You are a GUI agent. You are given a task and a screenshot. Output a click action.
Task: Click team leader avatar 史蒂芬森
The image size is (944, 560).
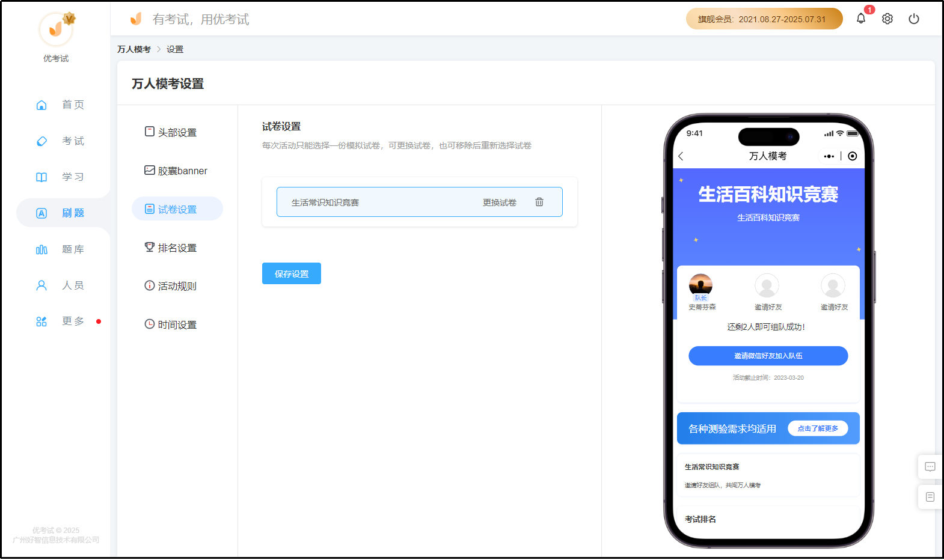click(x=700, y=285)
